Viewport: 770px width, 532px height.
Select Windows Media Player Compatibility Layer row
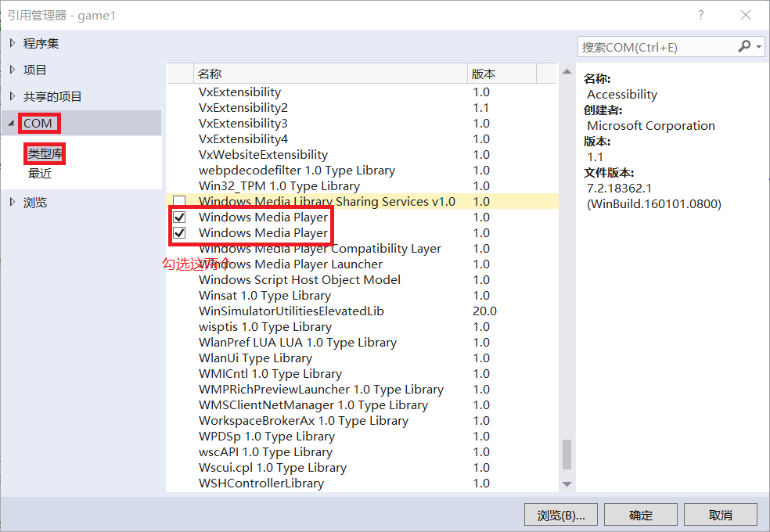click(x=362, y=248)
